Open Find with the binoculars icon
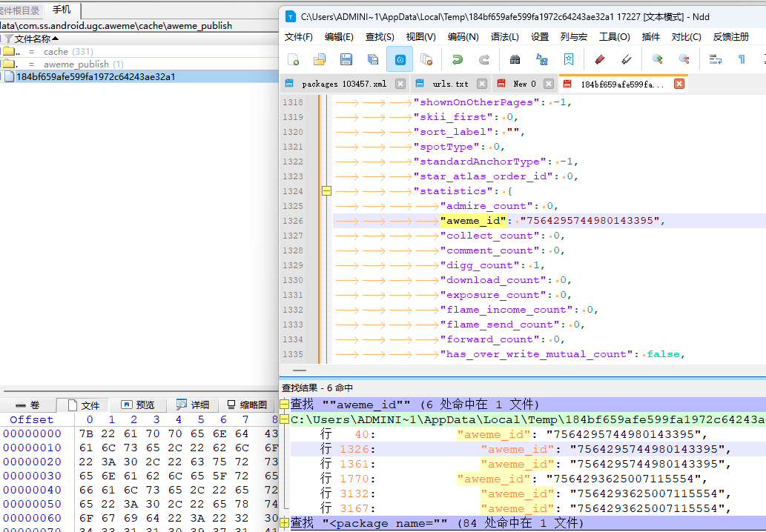 515,59
